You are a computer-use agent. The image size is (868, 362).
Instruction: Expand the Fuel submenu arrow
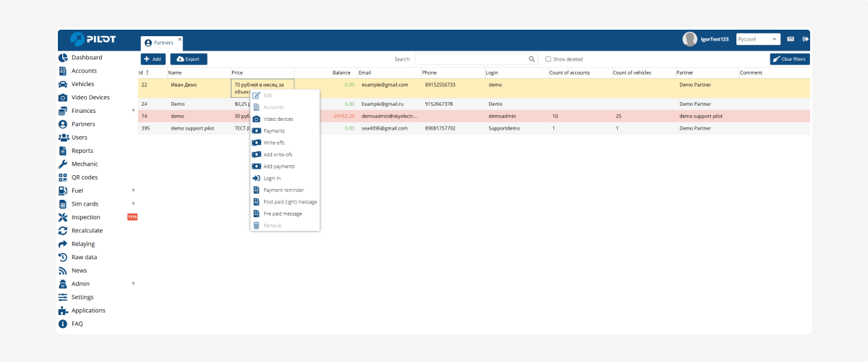(133, 190)
